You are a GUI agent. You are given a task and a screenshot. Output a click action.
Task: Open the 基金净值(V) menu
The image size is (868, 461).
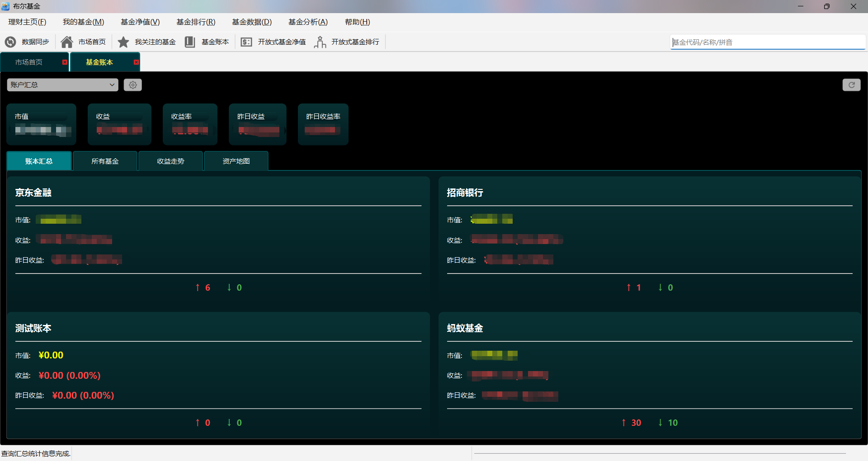point(140,22)
